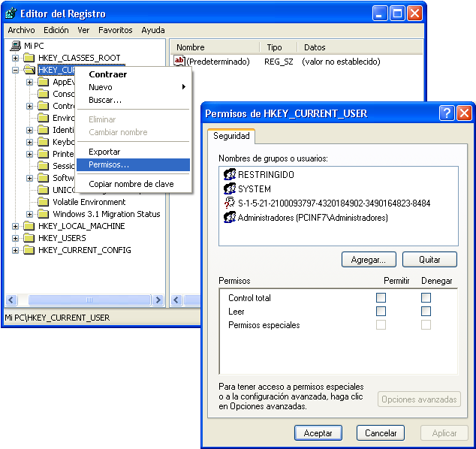The width and height of the screenshot is (476, 449).
Task: Click the RESTRINGIDO group icon
Action: click(x=230, y=174)
